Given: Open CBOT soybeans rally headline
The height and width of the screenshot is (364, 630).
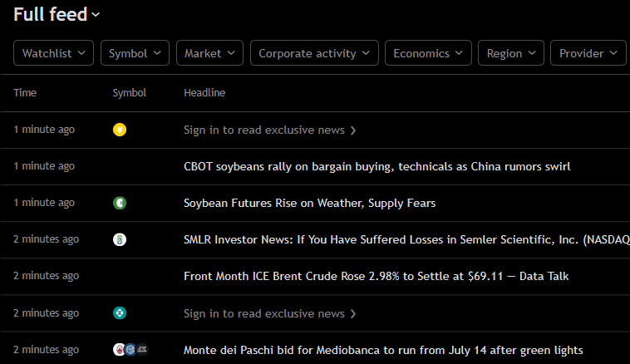Looking at the screenshot, I should [377, 166].
